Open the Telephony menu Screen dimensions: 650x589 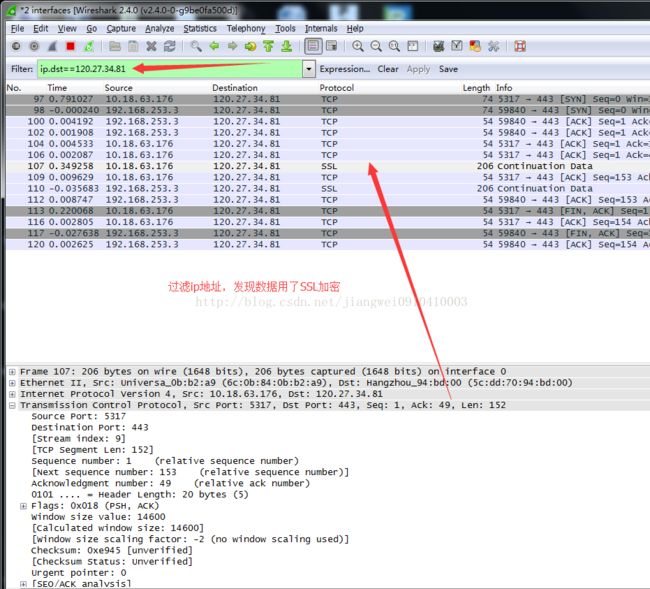pos(246,29)
